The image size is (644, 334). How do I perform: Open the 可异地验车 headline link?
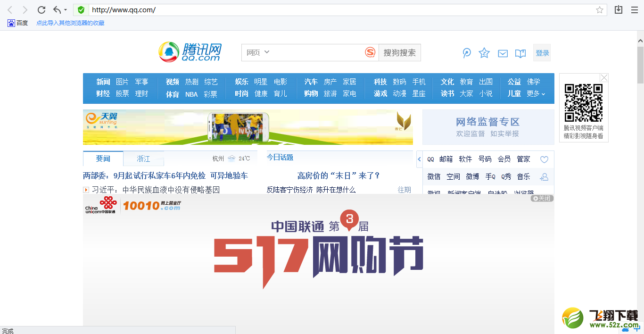point(229,175)
